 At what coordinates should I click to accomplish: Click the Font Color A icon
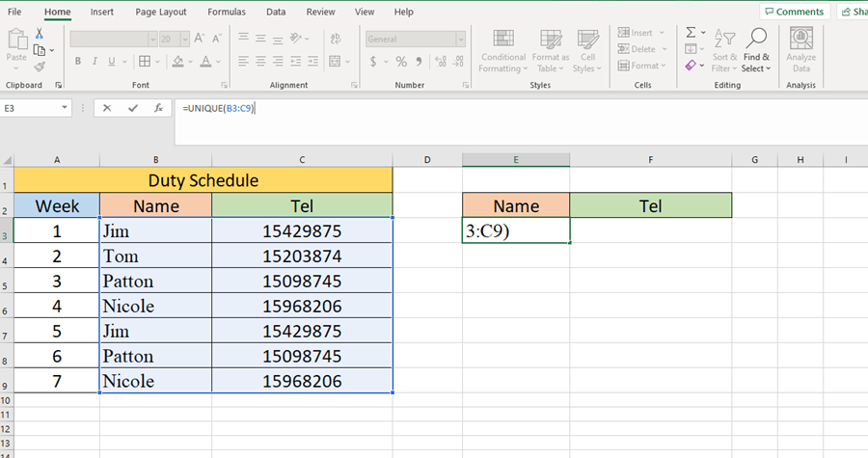(206, 62)
